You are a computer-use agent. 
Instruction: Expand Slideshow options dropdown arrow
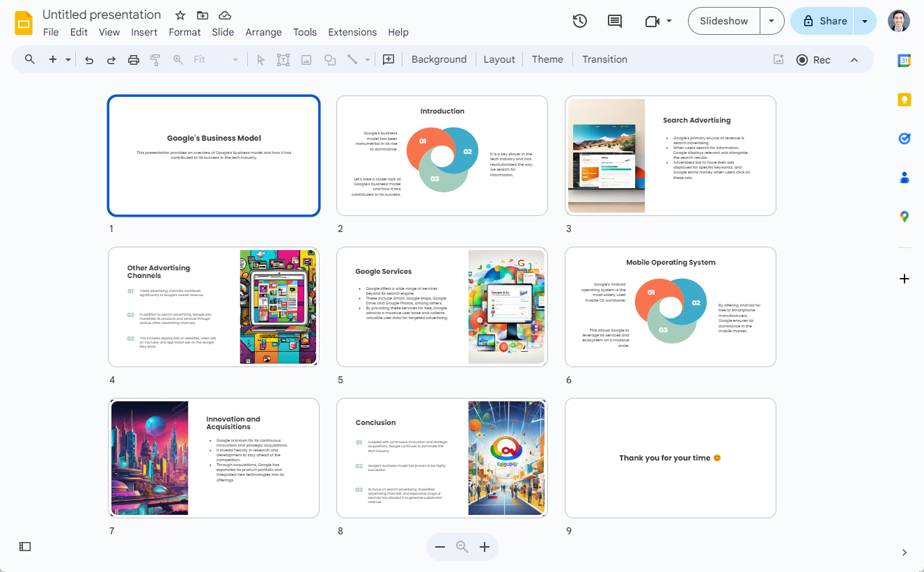772,21
